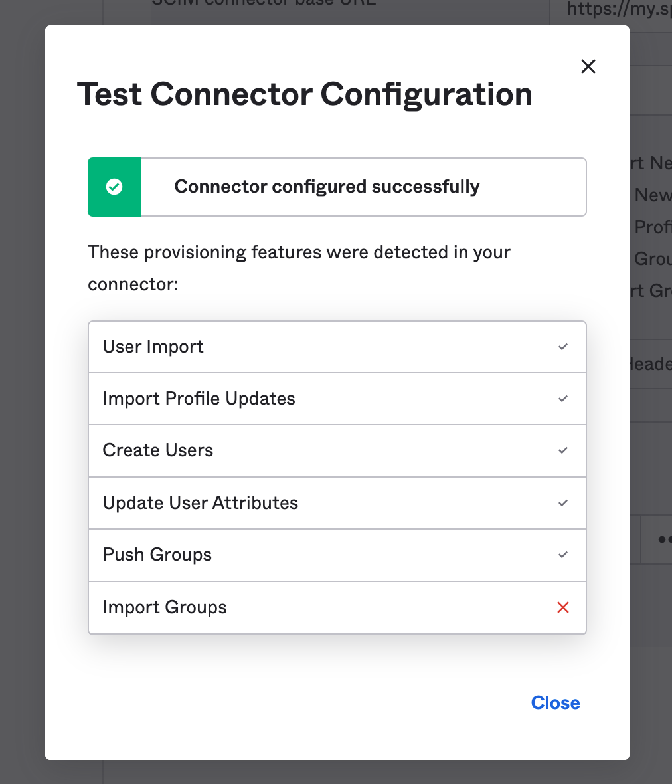Click the Connector configured successfully banner
This screenshot has height=784, width=672.
(x=337, y=187)
